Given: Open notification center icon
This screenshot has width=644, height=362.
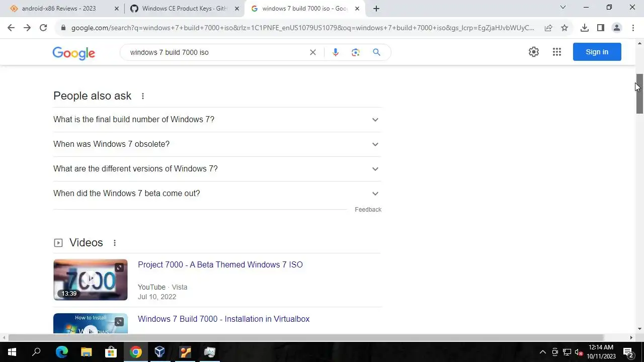Looking at the screenshot, I should point(628,352).
